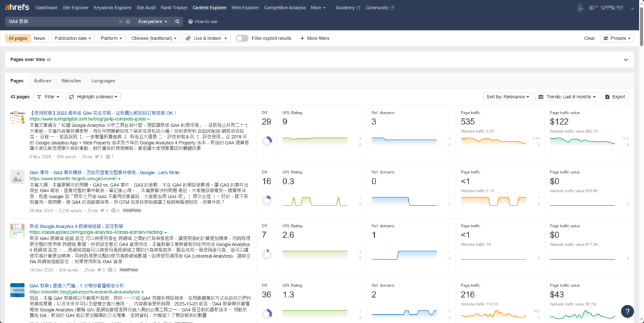Viewport: 644px width, 323px height.
Task: Click the More filters plus button
Action: click(314, 38)
